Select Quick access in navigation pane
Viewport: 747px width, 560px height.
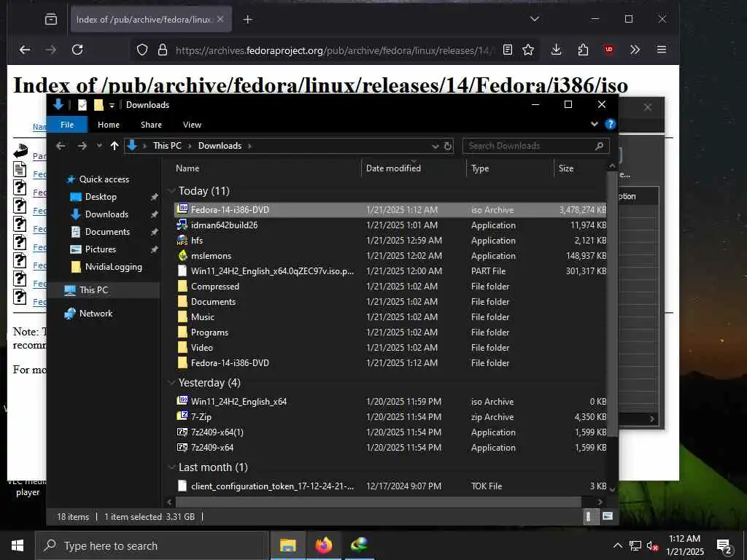tap(104, 179)
